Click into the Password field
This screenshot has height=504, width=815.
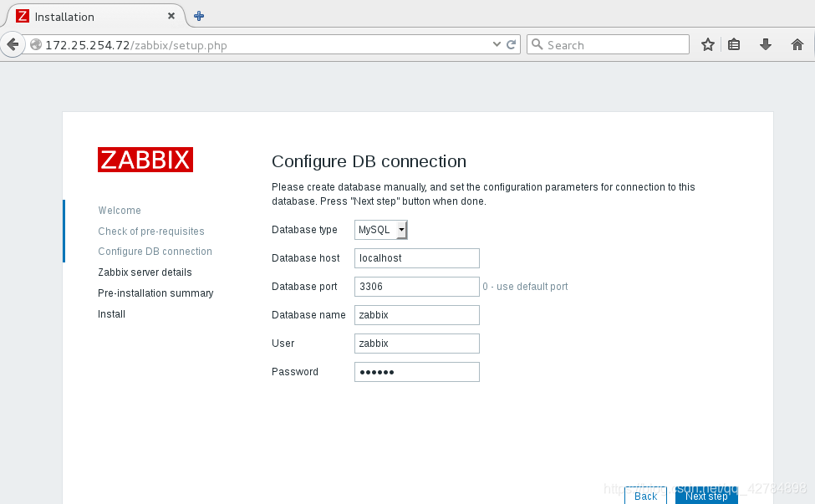416,372
